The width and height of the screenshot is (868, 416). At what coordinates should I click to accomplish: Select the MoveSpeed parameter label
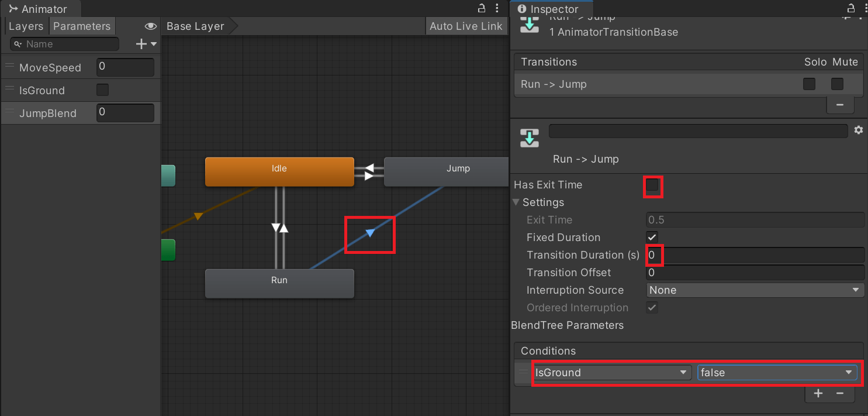[x=50, y=67]
